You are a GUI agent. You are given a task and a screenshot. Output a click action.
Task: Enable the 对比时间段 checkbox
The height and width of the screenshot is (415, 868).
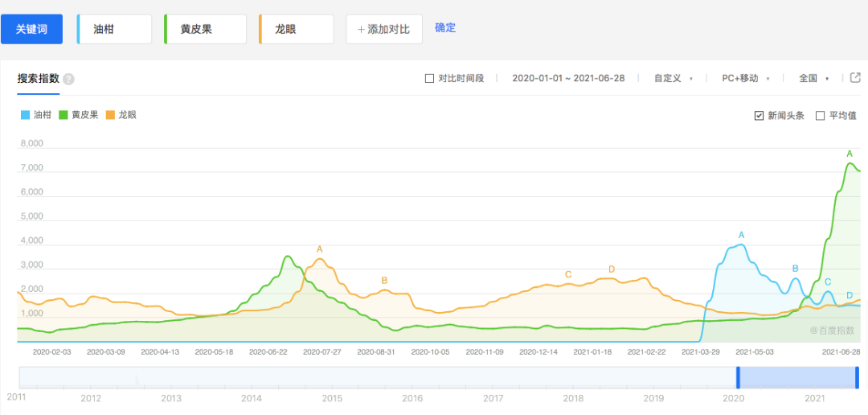point(429,78)
